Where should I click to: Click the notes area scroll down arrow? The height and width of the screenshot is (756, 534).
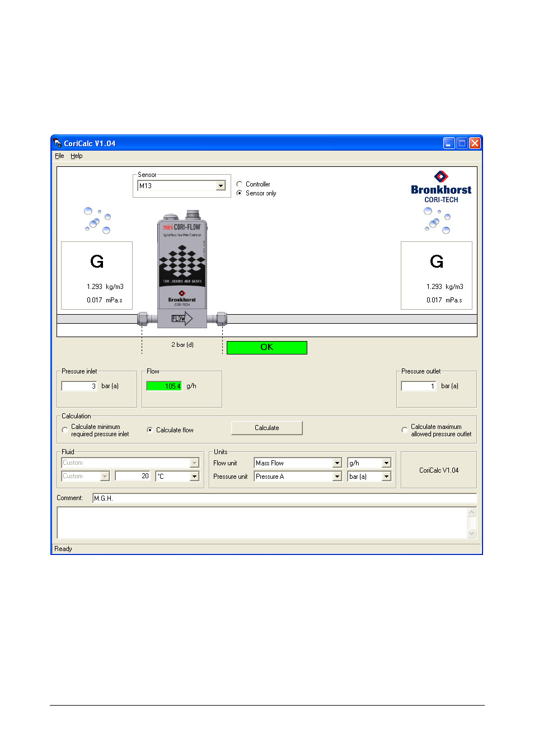tap(472, 534)
